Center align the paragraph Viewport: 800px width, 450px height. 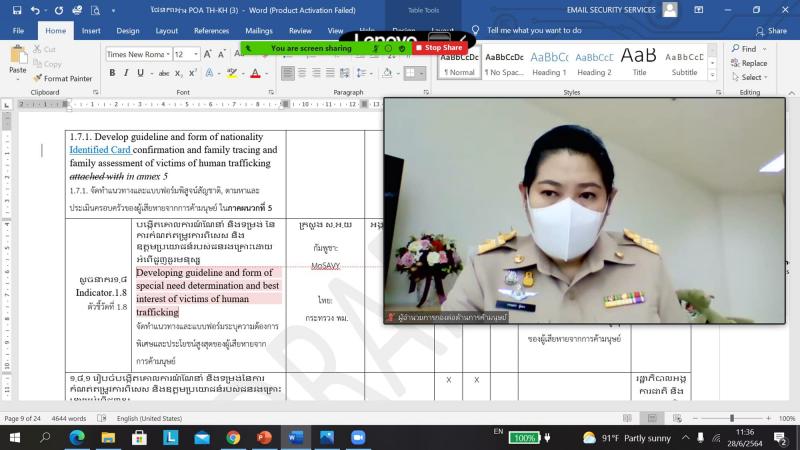(302, 73)
